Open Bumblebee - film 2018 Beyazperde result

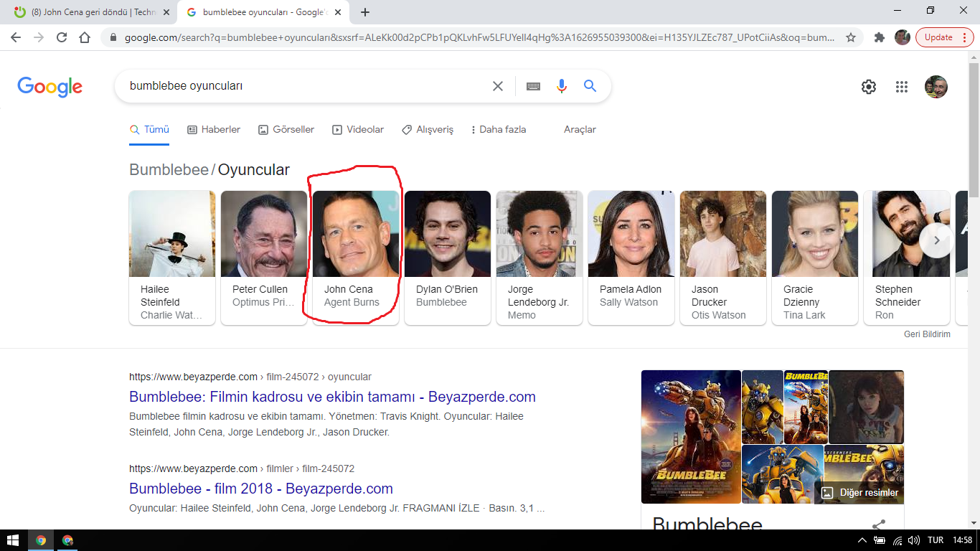coord(261,489)
